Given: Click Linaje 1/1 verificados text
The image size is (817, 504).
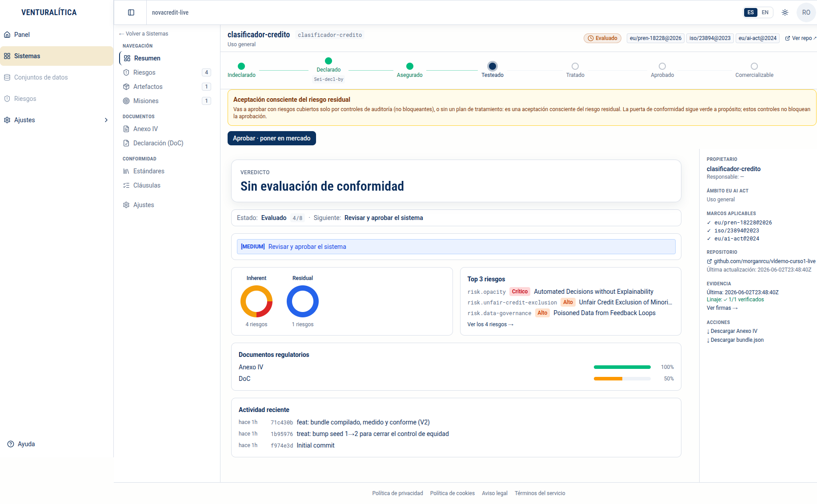Looking at the screenshot, I should tap(735, 300).
